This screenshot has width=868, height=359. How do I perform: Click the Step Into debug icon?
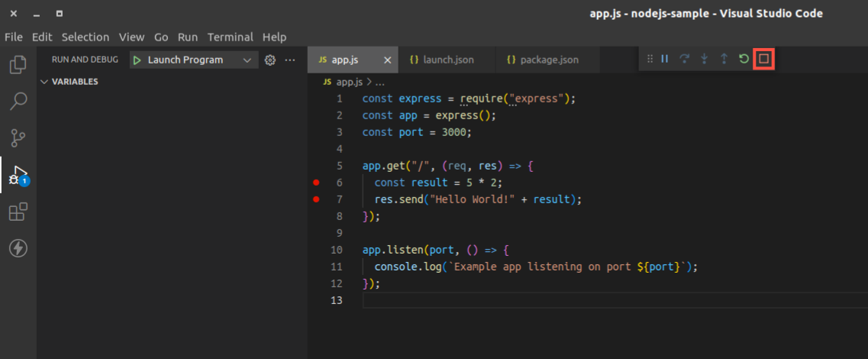pyautogui.click(x=704, y=59)
